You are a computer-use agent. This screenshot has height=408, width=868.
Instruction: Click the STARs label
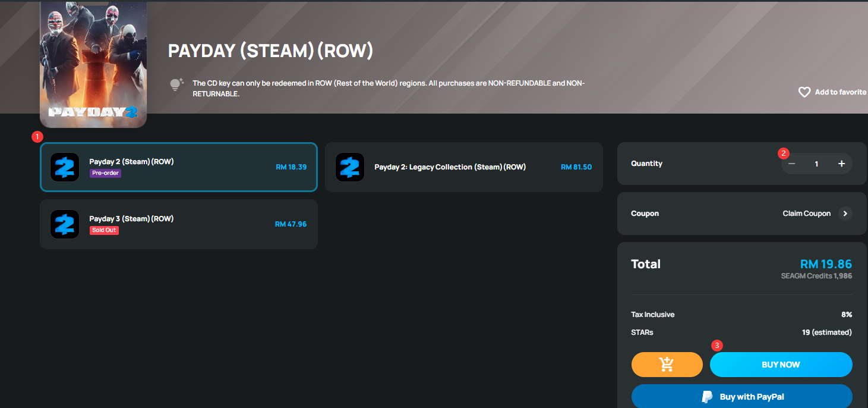(642, 332)
